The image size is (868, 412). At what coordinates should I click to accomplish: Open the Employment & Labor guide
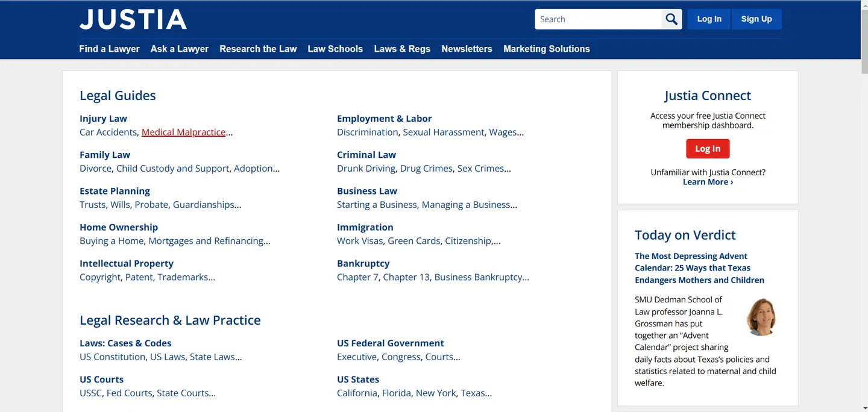[384, 119]
